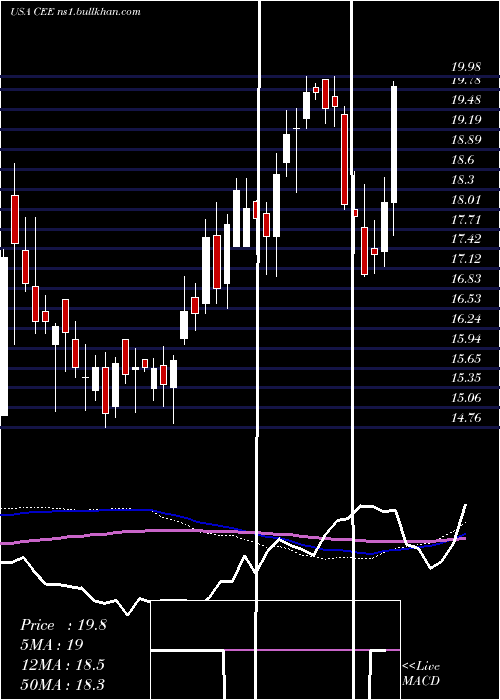Click the tall last white candlestick
Screen dimensions: 500x700
coord(394,144)
